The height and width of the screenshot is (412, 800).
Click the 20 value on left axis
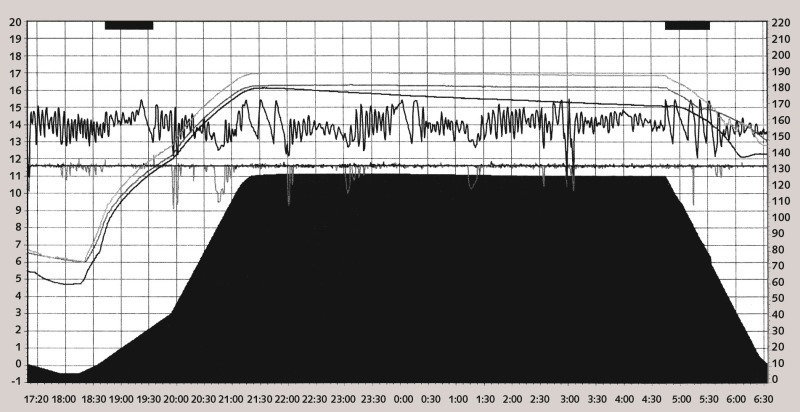click(x=15, y=21)
